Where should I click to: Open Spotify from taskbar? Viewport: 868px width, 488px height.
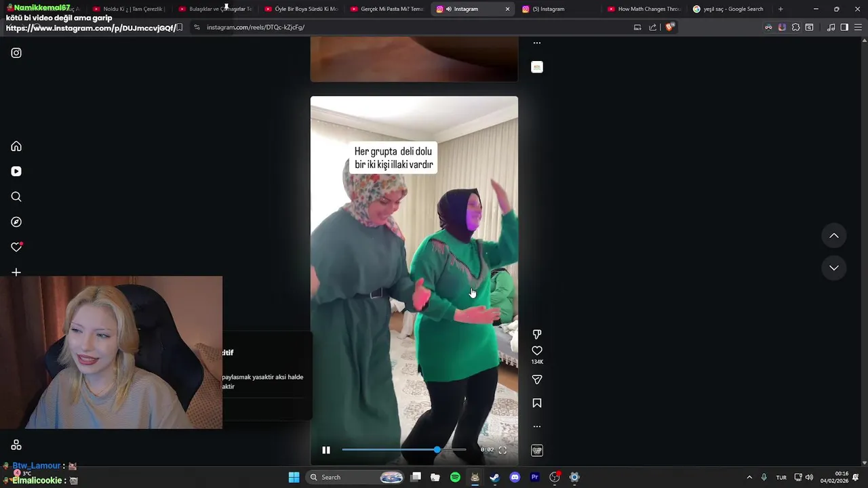pos(455,477)
